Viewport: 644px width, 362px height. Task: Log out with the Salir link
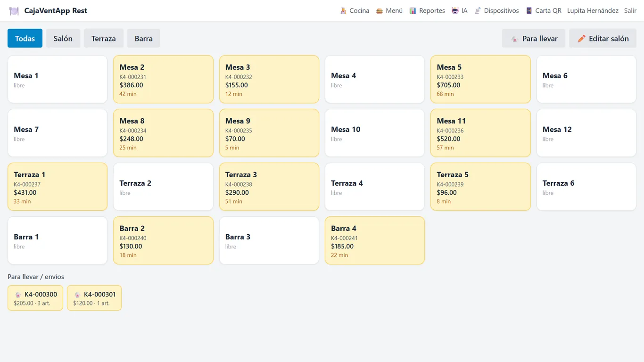pyautogui.click(x=630, y=10)
